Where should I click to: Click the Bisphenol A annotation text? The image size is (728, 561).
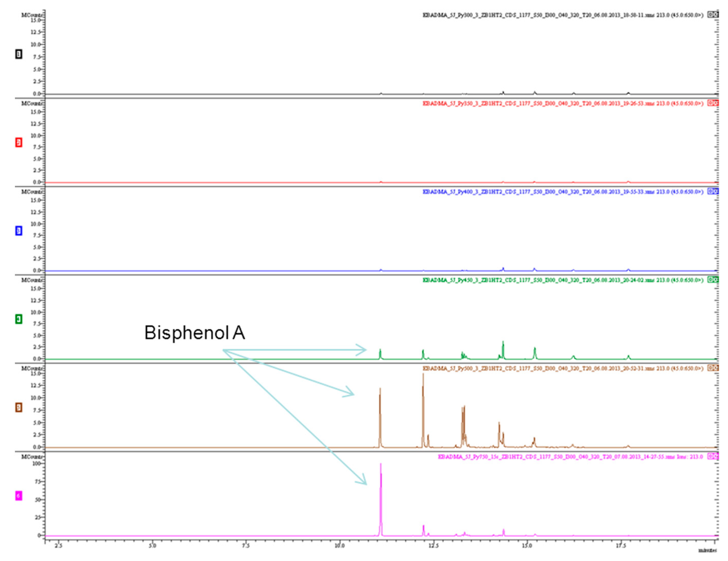[195, 333]
